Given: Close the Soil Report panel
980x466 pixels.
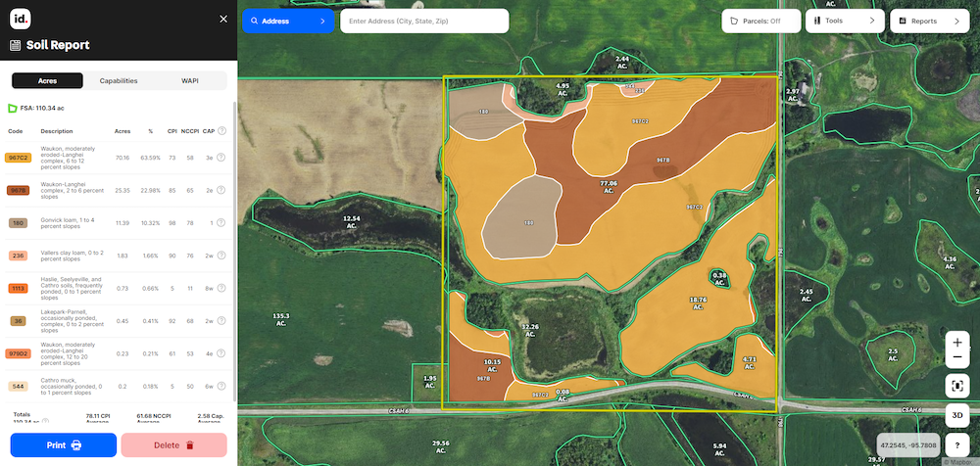Looking at the screenshot, I should pyautogui.click(x=223, y=19).
